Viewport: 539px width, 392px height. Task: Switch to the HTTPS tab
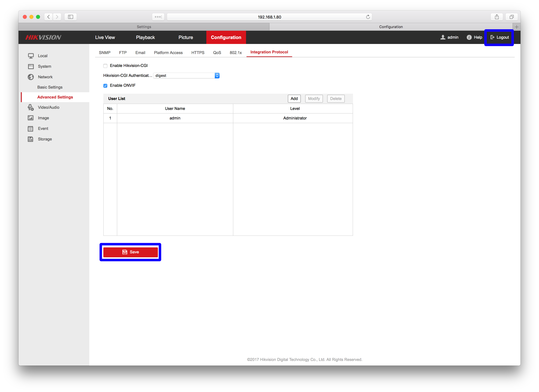point(198,53)
